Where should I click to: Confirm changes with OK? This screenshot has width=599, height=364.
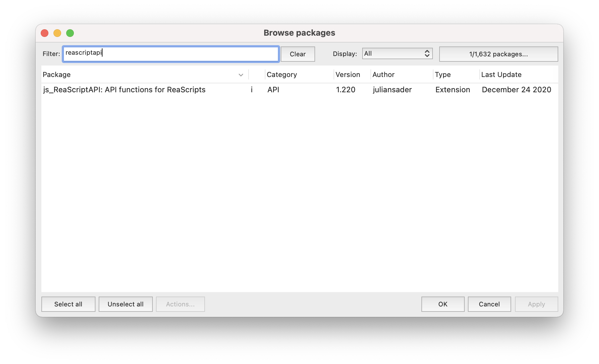[443, 304]
